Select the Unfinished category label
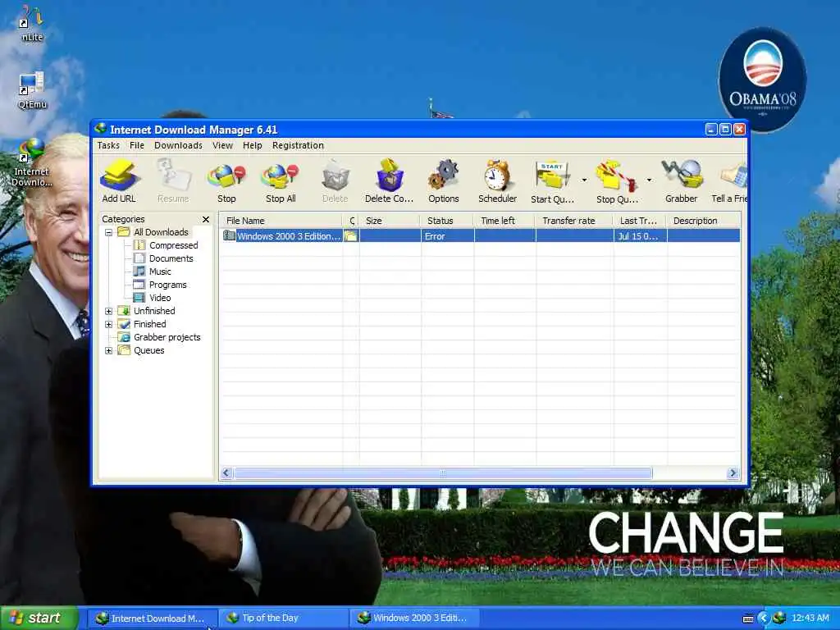The height and width of the screenshot is (630, 840). (154, 311)
